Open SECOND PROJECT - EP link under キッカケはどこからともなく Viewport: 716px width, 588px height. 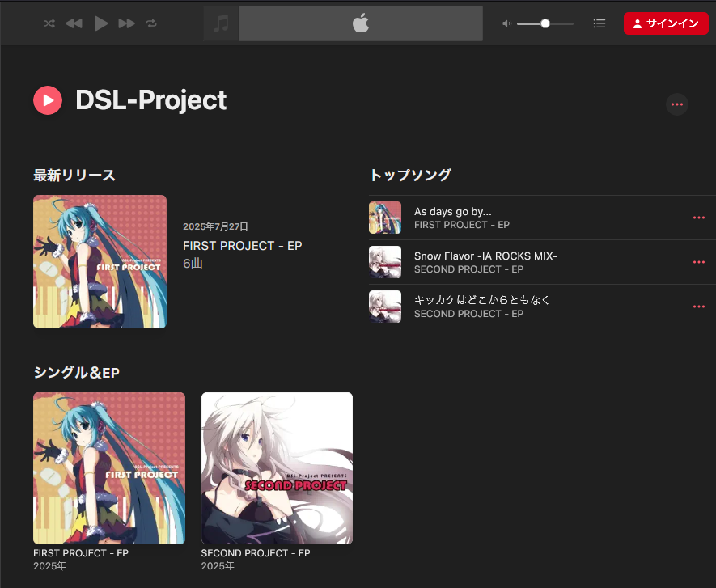[x=468, y=314]
